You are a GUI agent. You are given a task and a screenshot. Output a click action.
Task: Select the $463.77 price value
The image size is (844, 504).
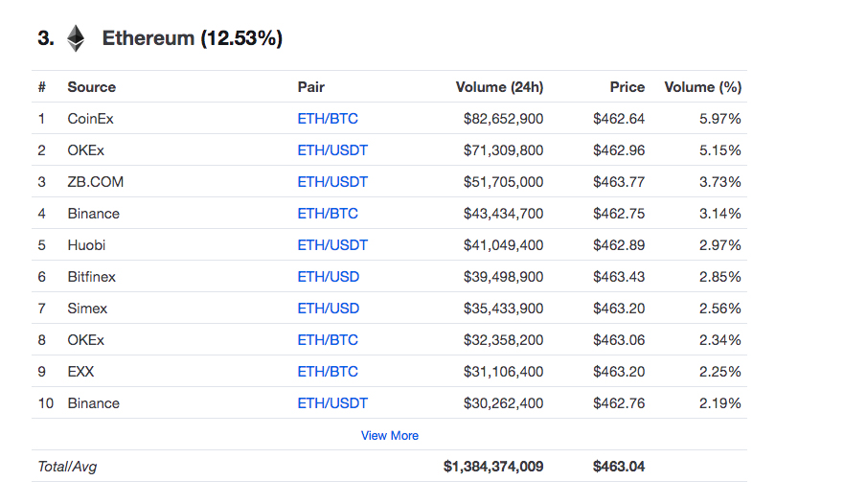tap(619, 182)
